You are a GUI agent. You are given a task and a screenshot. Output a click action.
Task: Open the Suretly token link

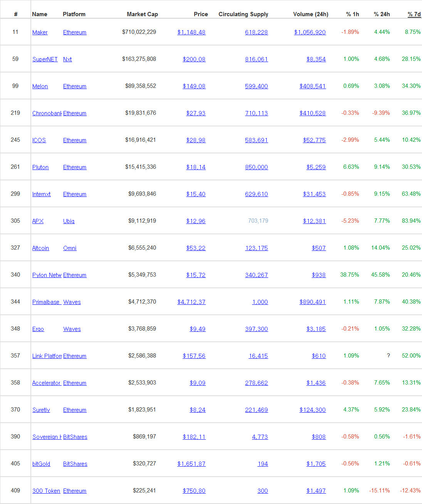[41, 410]
